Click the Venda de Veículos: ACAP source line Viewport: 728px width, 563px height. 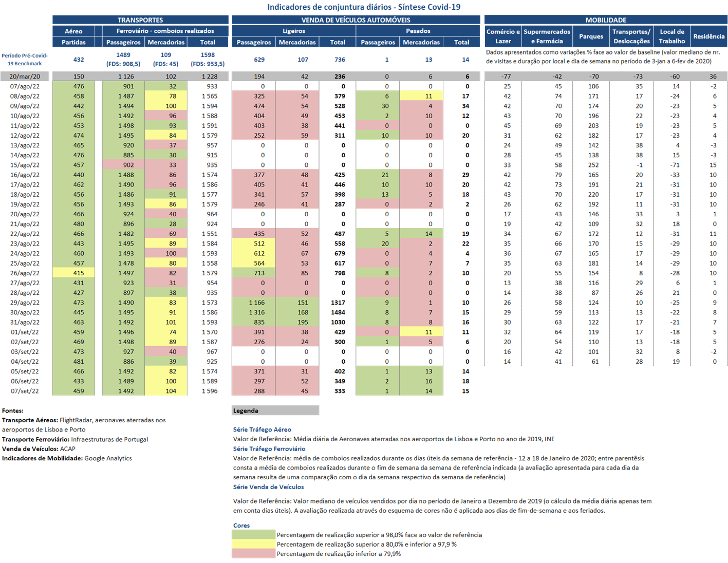(39, 448)
